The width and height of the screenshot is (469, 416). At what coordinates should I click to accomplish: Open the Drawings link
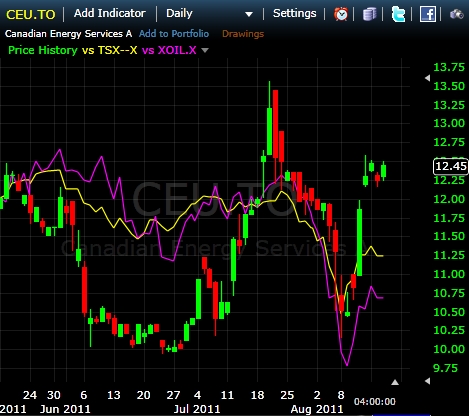pyautogui.click(x=243, y=34)
